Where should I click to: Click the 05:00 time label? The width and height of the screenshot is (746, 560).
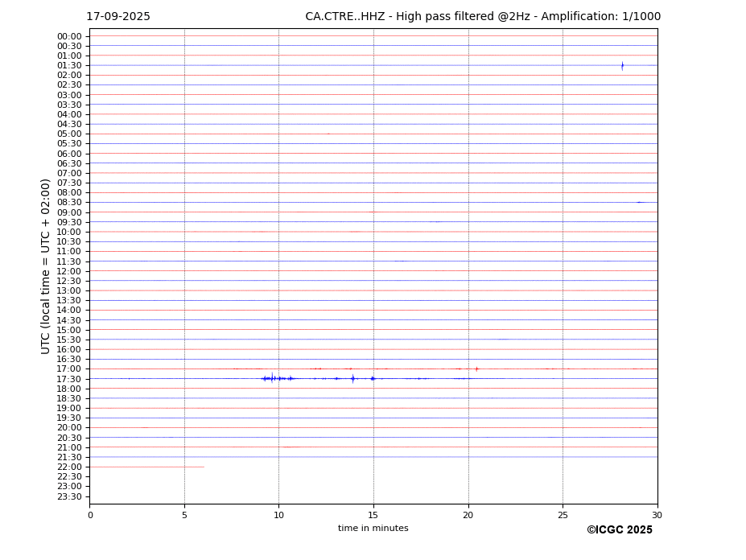coord(69,134)
